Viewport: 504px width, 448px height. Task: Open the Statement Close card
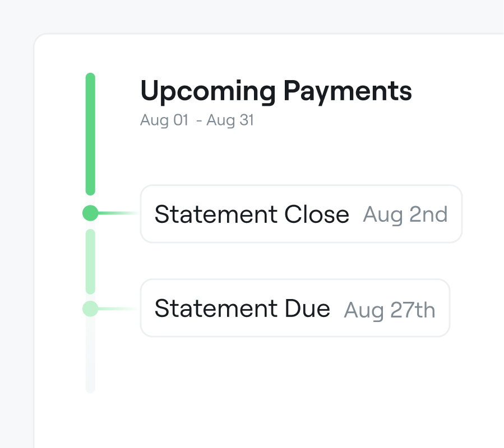(301, 214)
